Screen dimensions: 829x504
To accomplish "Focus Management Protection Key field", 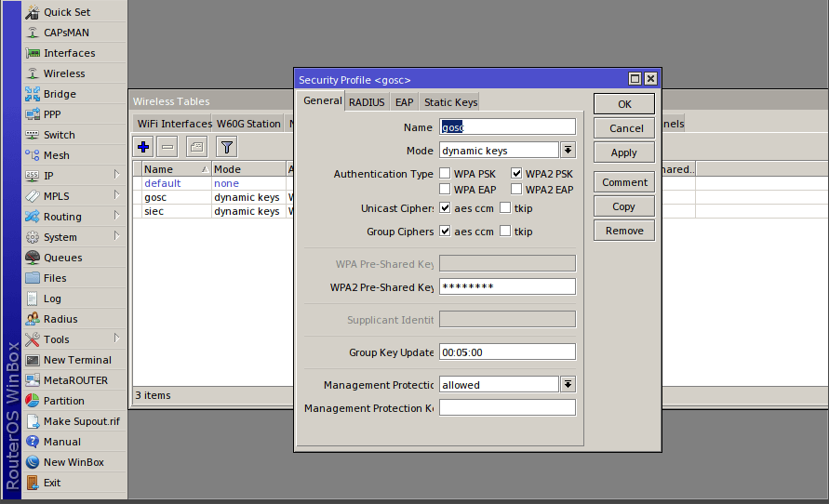I will (508, 408).
